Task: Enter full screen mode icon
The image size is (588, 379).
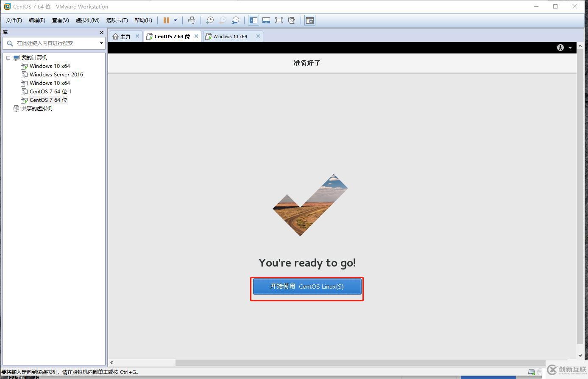Action: pos(279,20)
